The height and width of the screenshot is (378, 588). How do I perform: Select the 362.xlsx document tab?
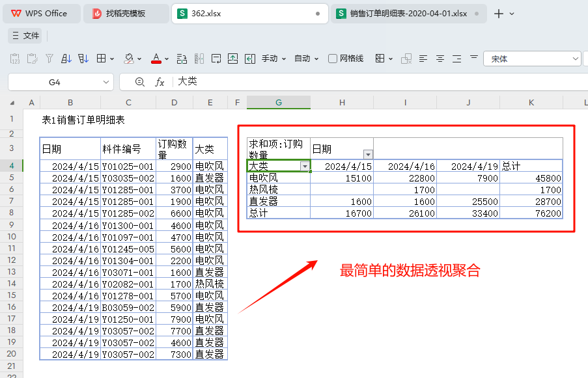(x=250, y=14)
